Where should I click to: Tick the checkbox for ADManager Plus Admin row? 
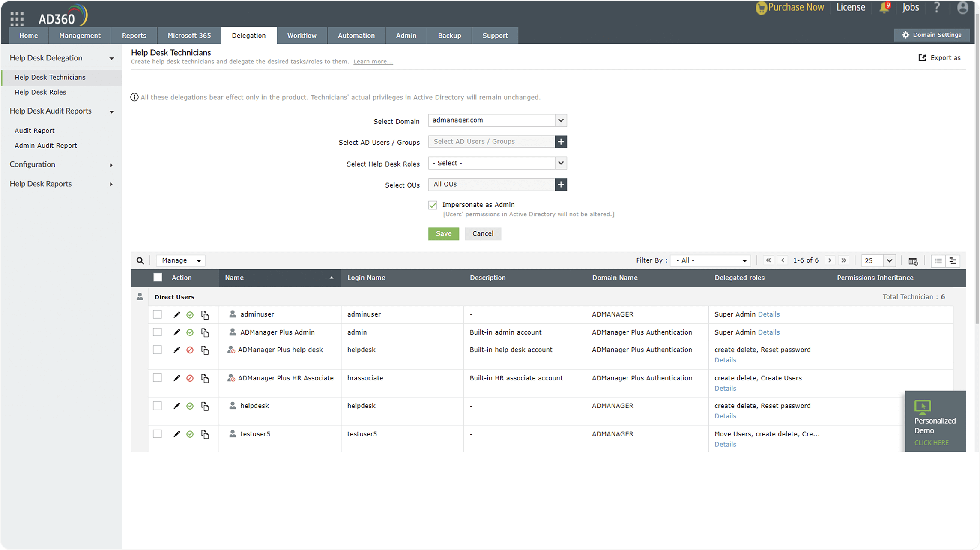[158, 332]
